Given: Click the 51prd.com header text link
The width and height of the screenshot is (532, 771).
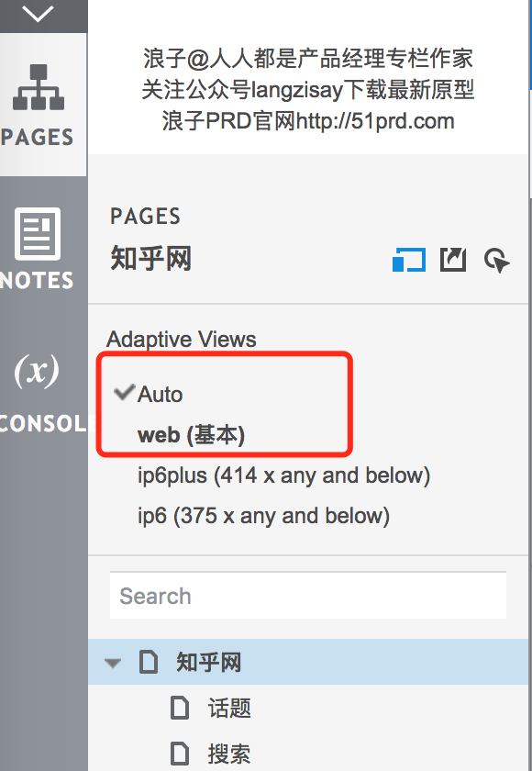Looking at the screenshot, I should coord(308,121).
